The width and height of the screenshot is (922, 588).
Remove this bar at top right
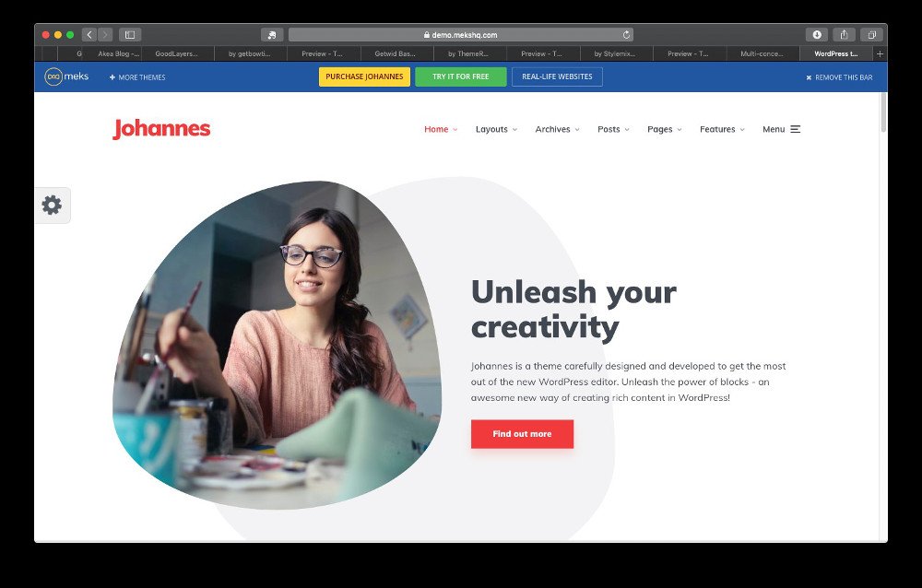839,77
